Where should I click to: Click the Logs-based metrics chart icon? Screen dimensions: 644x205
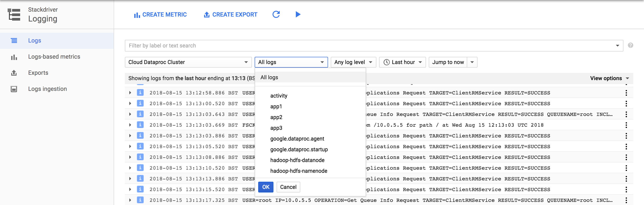(x=14, y=57)
